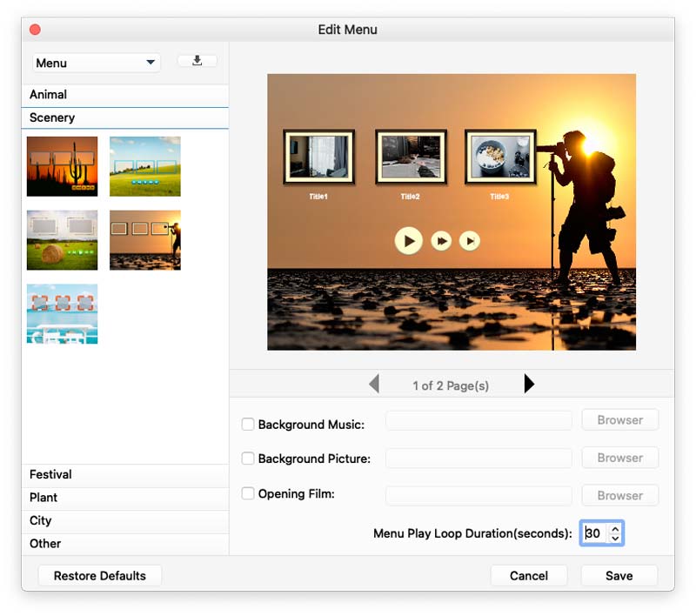Select the green meadow template thumbnail
This screenshot has width=696, height=616.
tap(145, 166)
